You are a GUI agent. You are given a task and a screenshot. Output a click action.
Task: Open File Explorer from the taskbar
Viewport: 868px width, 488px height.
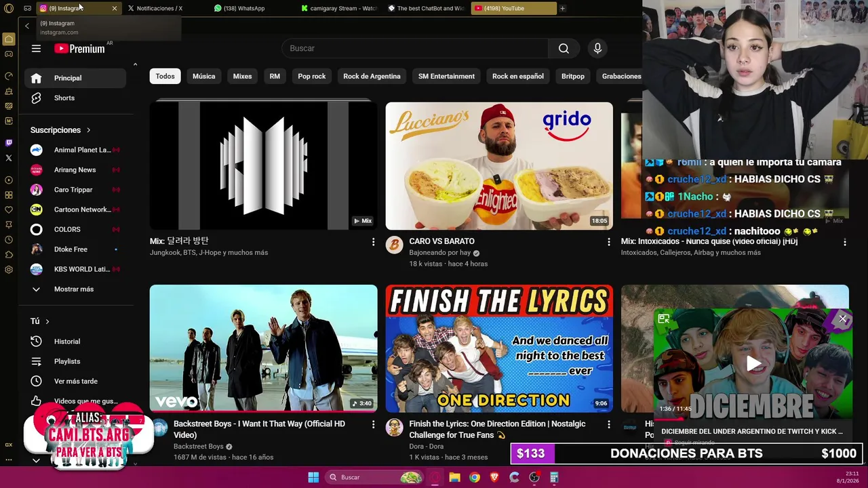(x=454, y=477)
